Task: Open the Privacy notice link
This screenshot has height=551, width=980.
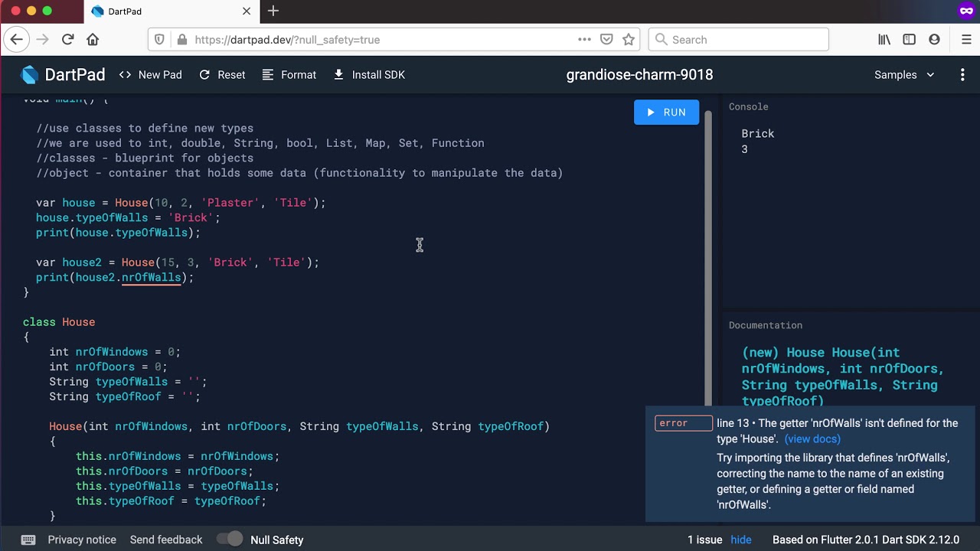Action: coord(82,540)
